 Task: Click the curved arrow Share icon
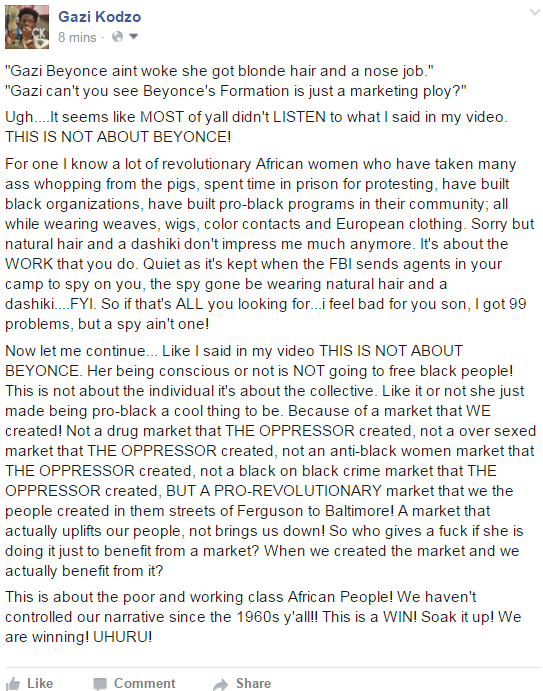click(220, 684)
